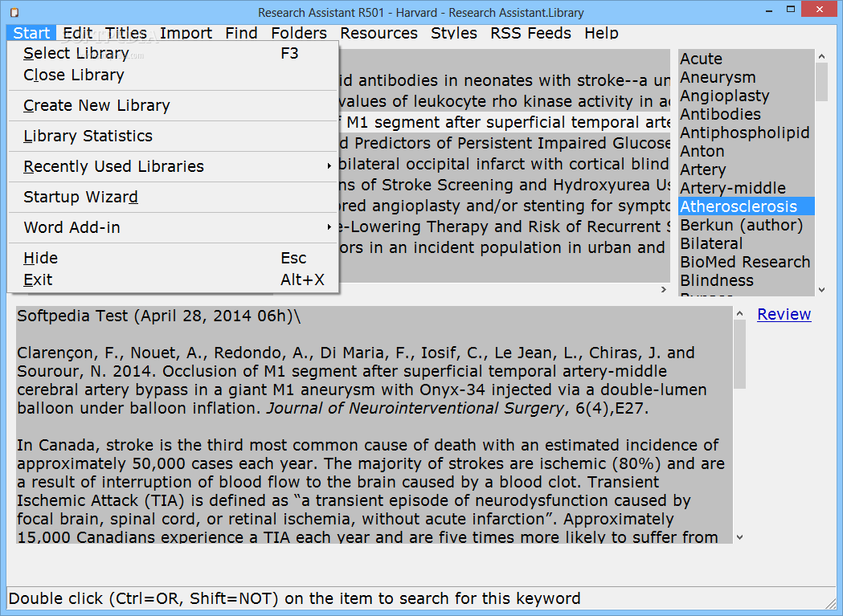This screenshot has width=843, height=616.
Task: Expand the Word Add-in submenu
Action: pos(173,227)
